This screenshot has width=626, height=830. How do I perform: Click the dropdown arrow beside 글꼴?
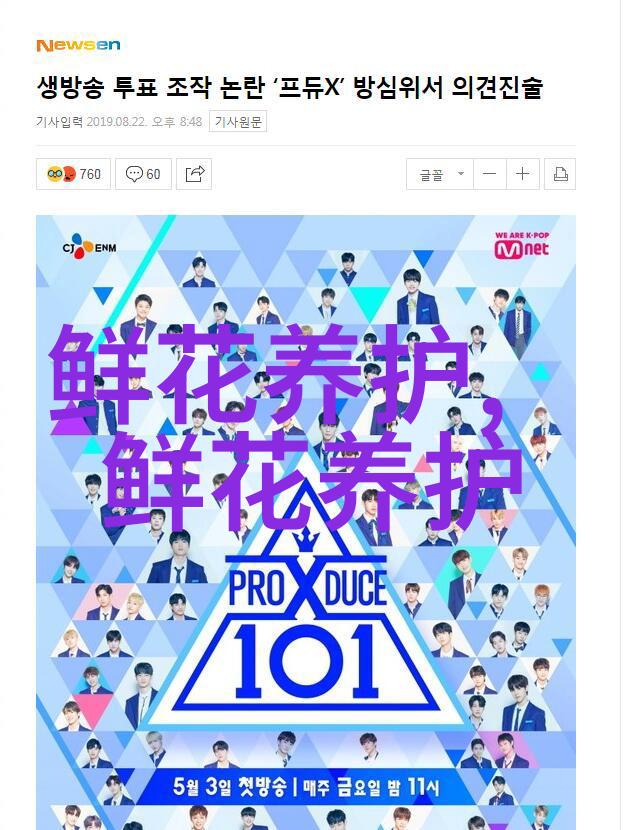coord(461,173)
